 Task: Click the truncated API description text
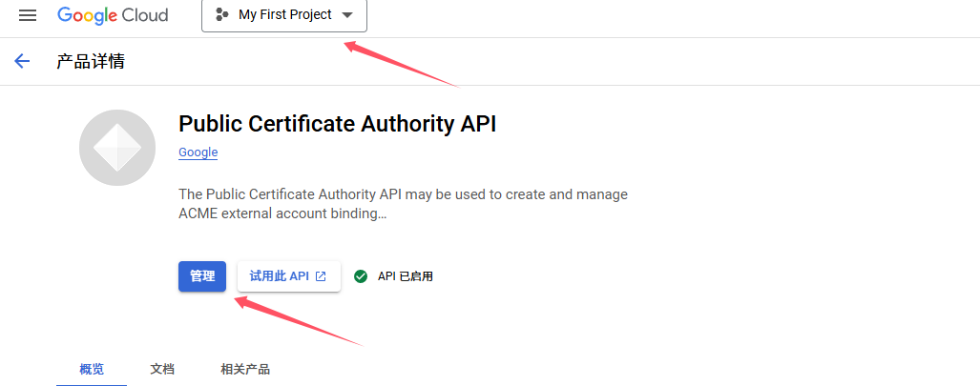403,204
